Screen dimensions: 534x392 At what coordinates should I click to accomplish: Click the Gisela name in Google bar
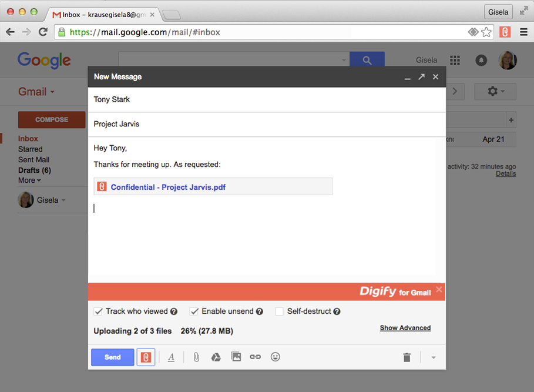(x=426, y=61)
